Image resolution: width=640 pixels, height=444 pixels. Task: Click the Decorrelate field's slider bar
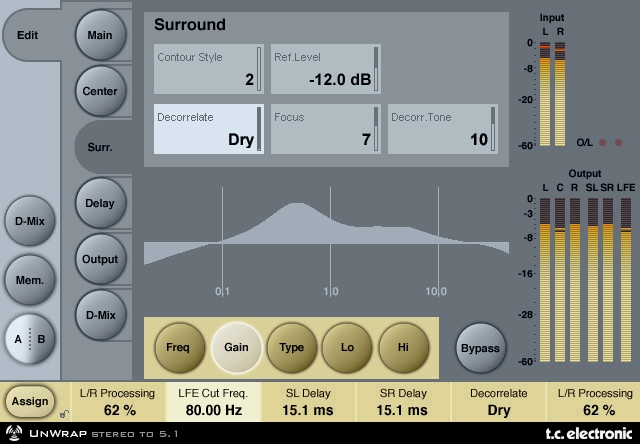pos(259,129)
